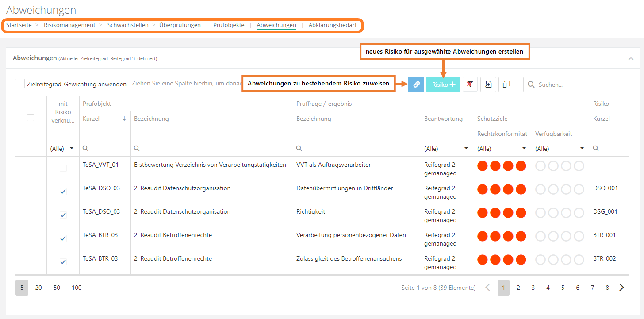This screenshot has width=644, height=319.
Task: Click the Risiko + button
Action: pyautogui.click(x=443, y=84)
